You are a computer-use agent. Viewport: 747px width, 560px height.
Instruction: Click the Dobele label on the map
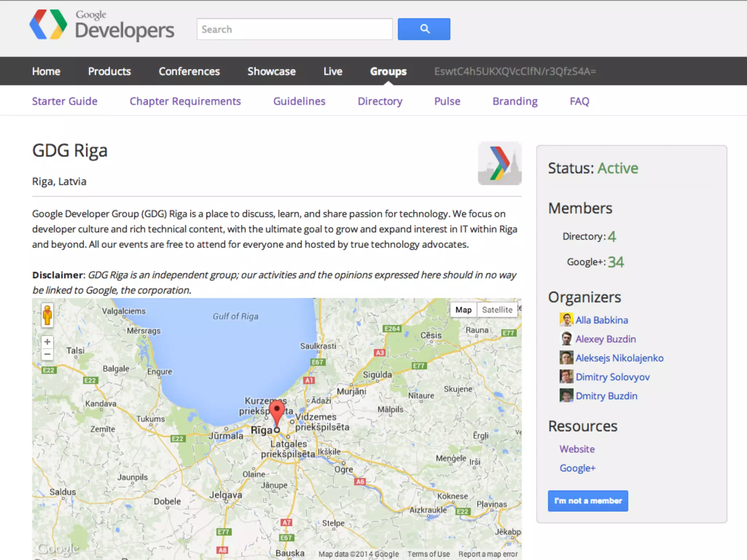(167, 501)
